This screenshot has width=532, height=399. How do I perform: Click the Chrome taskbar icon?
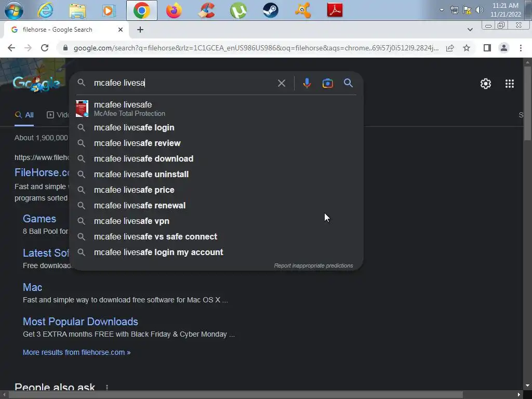tap(142, 10)
